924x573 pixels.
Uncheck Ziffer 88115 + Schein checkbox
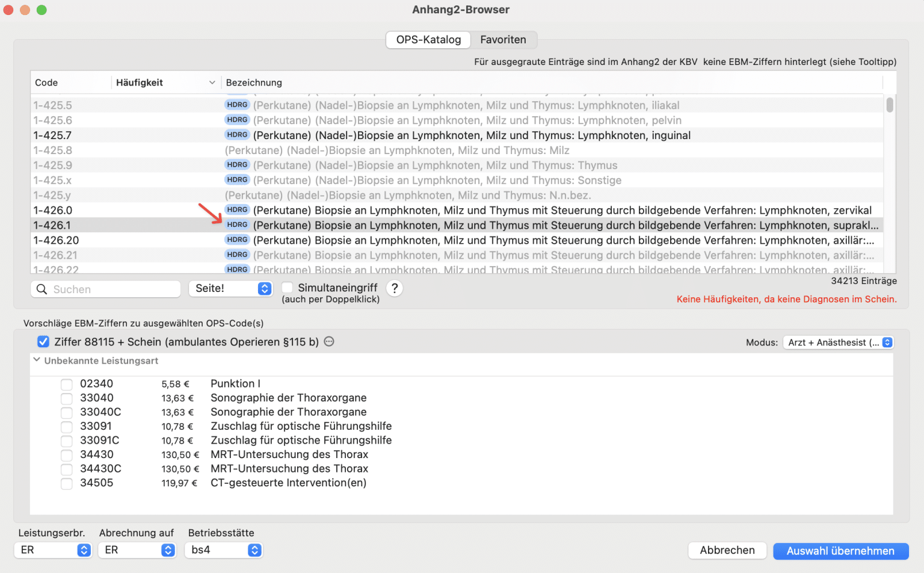tap(43, 342)
